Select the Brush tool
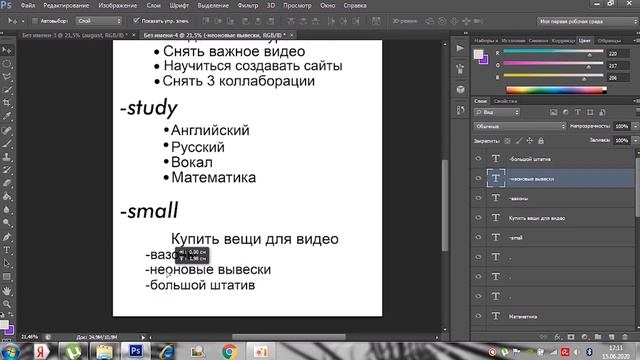Screen dimensions: 640x360 [7, 144]
